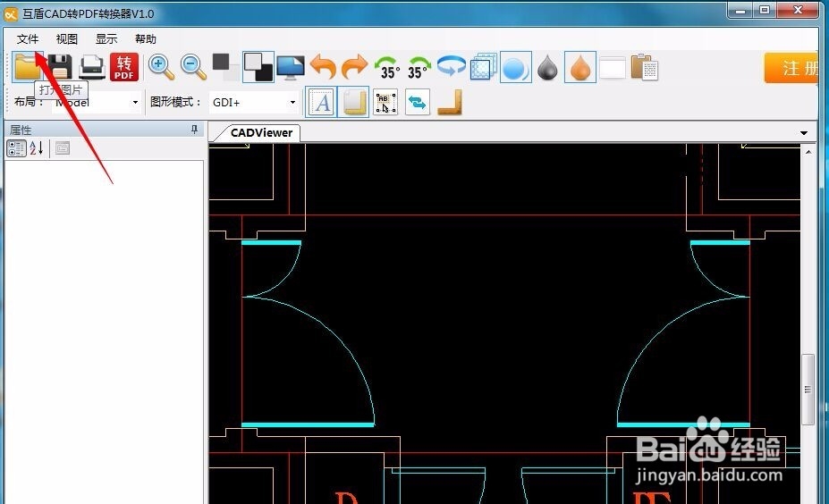Rotate 35 degrees counter-clockwise

pos(387,68)
